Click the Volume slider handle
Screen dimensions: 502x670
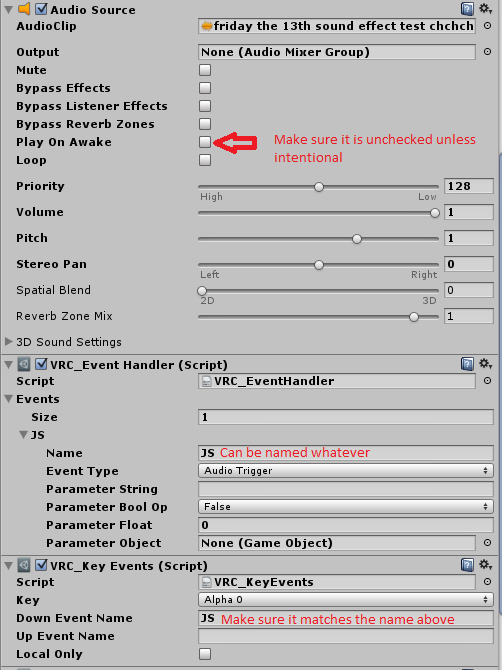tap(434, 213)
